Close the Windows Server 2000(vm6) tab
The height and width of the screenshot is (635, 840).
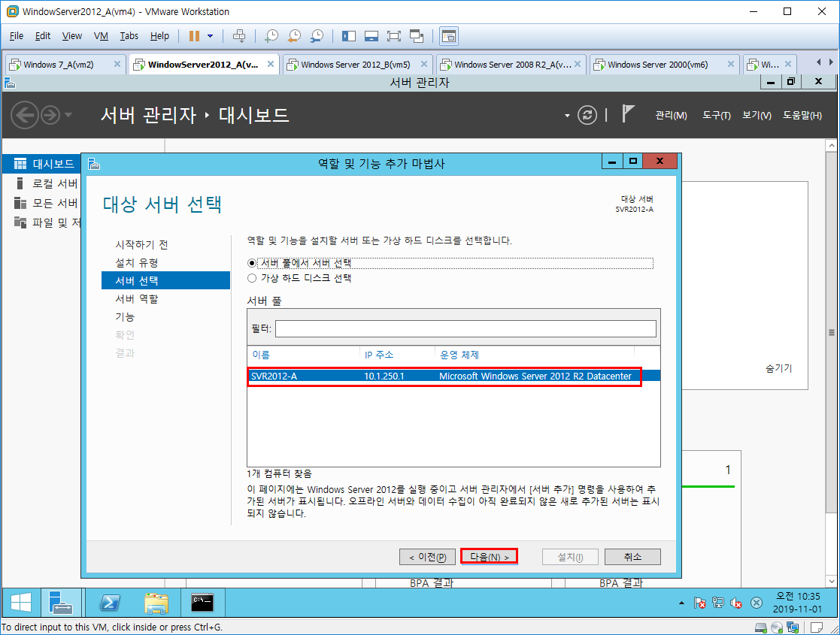coord(730,64)
